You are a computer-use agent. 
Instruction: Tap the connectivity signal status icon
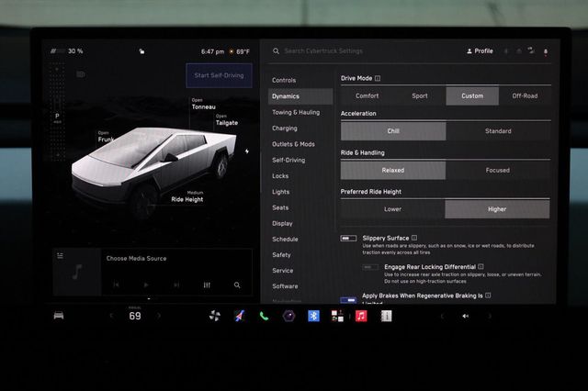(531, 50)
